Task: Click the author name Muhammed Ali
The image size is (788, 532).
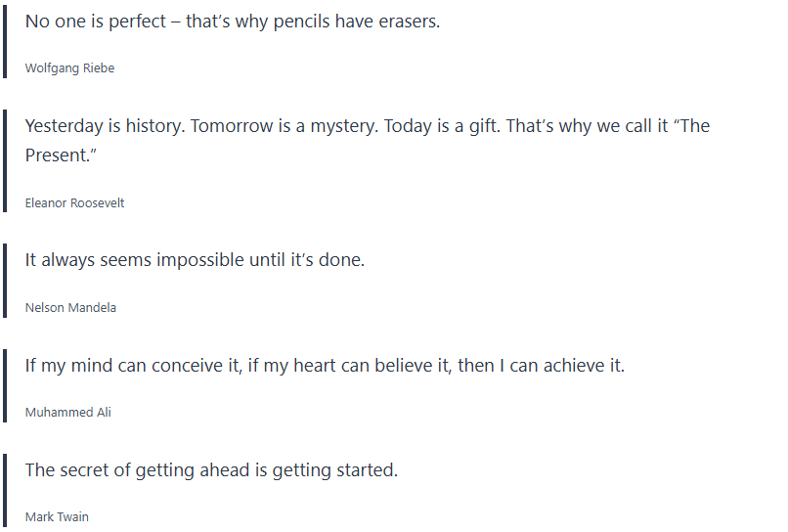Action: pyautogui.click(x=67, y=413)
